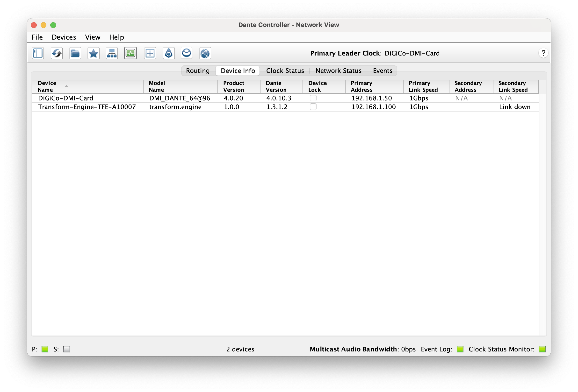
Task: Toggle the filter pane sidebar icon
Action: 38,53
